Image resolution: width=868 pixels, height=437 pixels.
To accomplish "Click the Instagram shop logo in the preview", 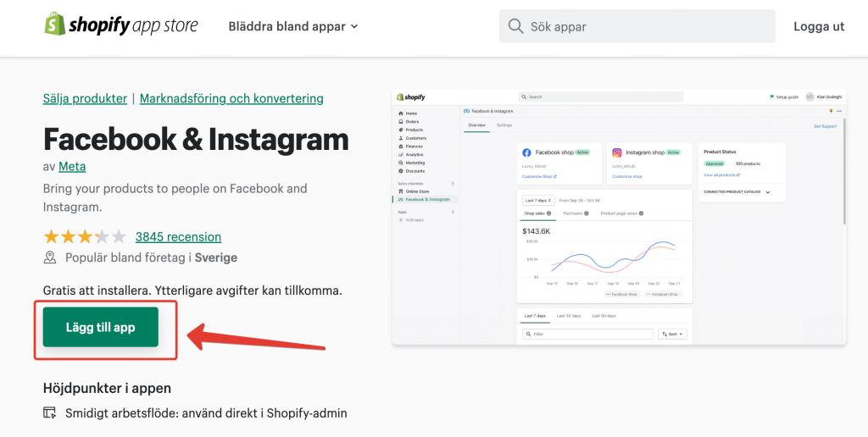I will point(617,152).
